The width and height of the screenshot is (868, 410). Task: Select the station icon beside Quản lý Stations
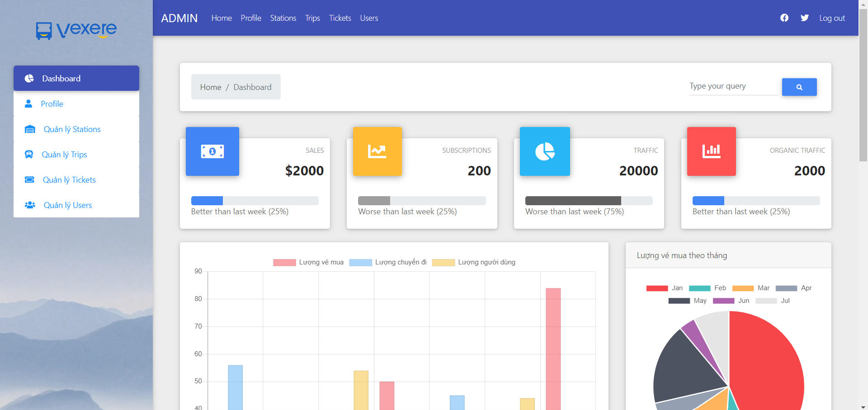point(29,129)
